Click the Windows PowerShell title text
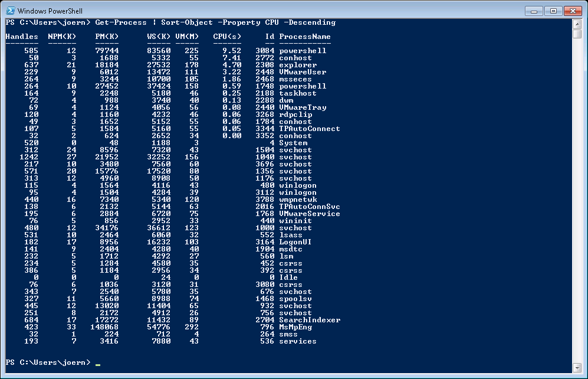Image resolution: width=588 pixels, height=379 pixels. point(50,11)
